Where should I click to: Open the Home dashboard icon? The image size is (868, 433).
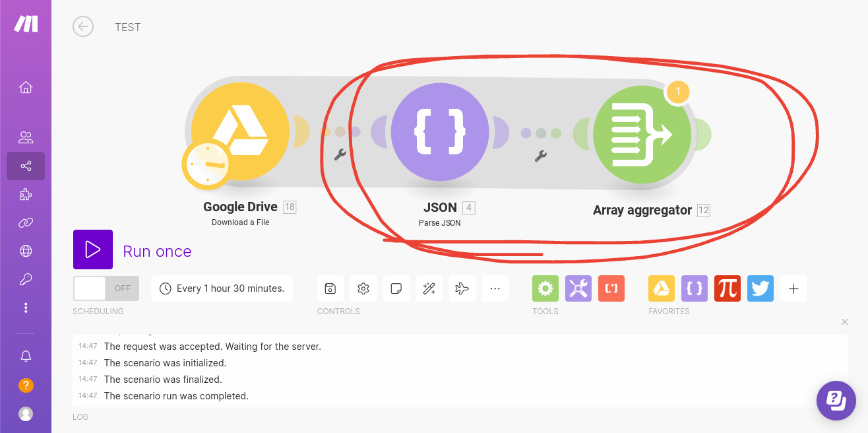click(x=26, y=87)
